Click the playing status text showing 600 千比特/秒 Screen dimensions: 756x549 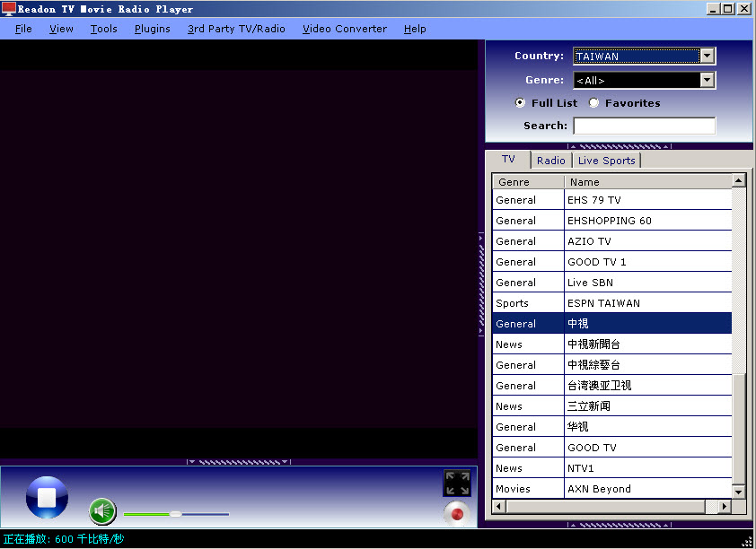tap(64, 539)
